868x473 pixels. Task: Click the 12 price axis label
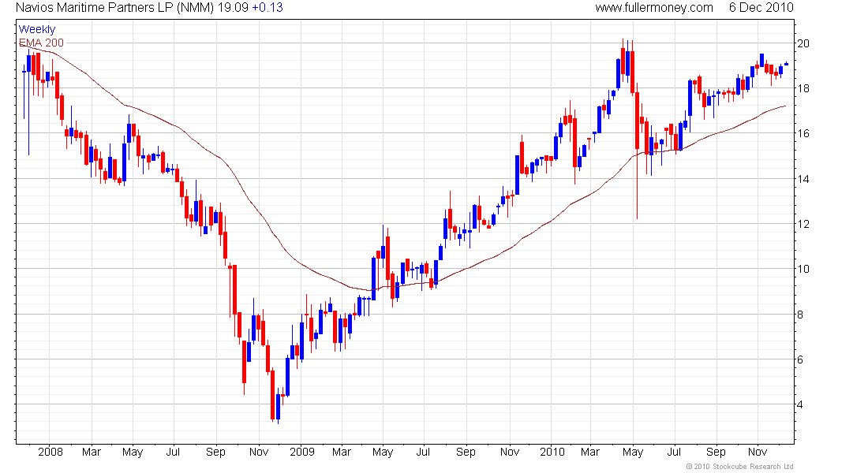(803, 224)
